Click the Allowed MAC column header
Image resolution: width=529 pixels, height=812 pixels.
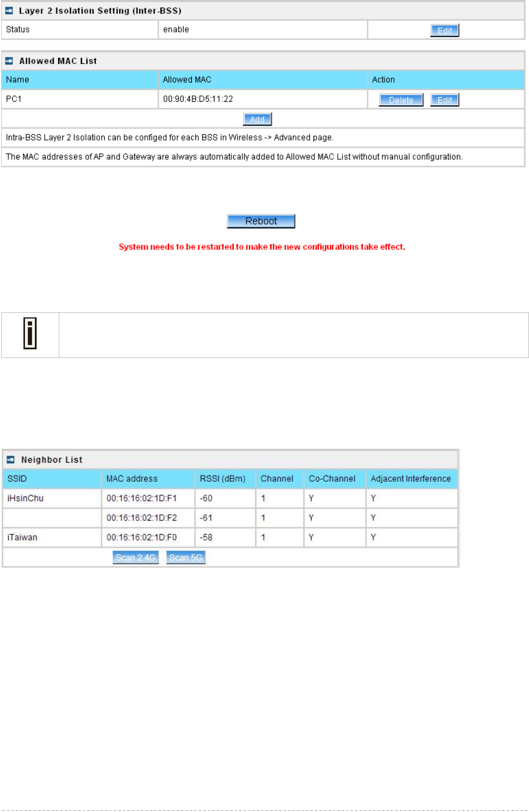tap(263, 80)
